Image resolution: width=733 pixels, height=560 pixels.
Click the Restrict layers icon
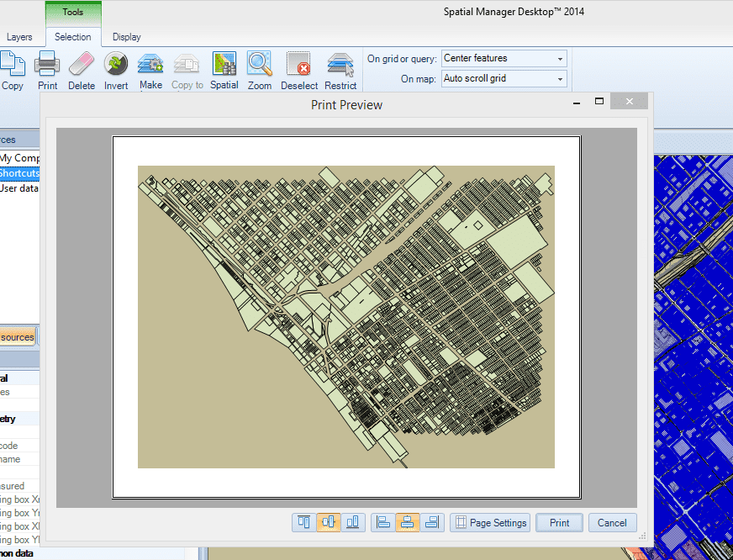[x=340, y=67]
